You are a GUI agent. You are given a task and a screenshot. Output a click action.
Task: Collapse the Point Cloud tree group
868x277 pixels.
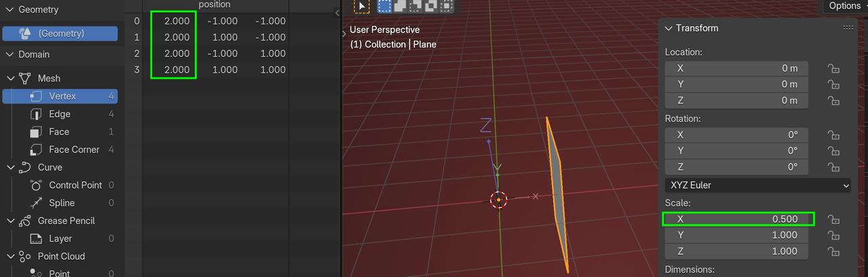[x=11, y=256]
